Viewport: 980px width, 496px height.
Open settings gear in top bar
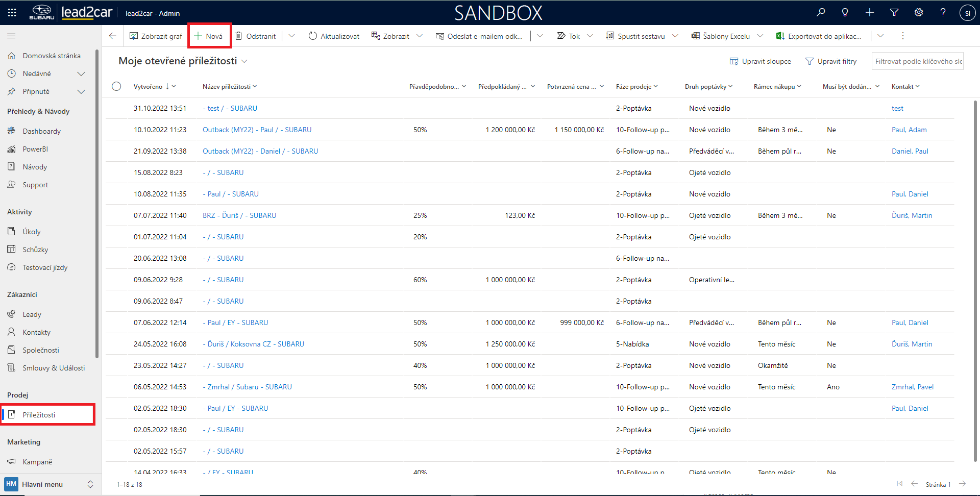point(919,13)
